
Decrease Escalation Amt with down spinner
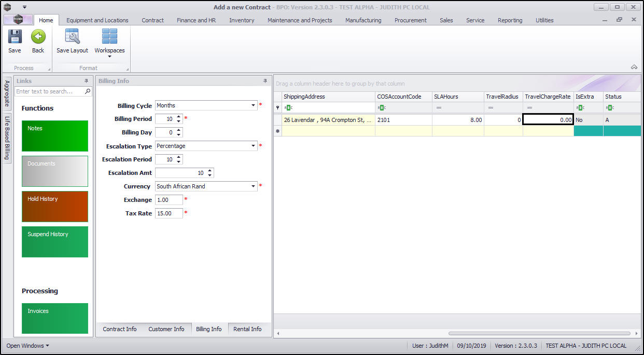(x=210, y=175)
